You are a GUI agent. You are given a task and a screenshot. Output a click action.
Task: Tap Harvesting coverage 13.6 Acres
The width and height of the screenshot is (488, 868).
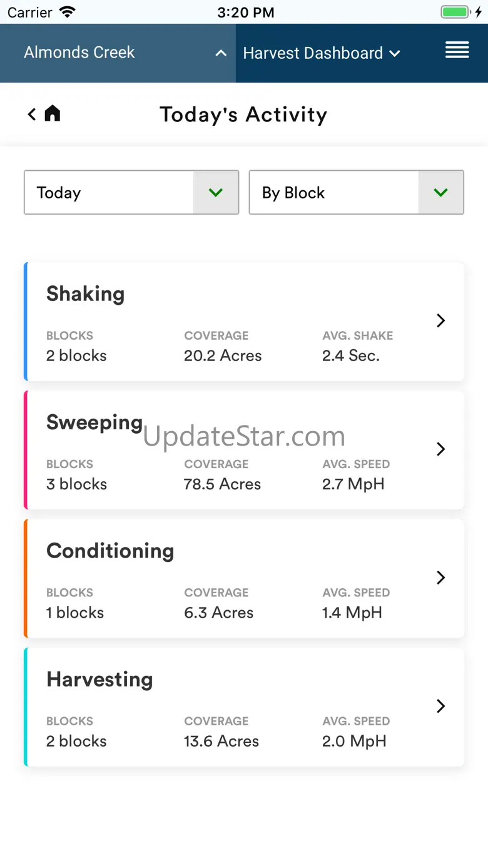point(221,741)
